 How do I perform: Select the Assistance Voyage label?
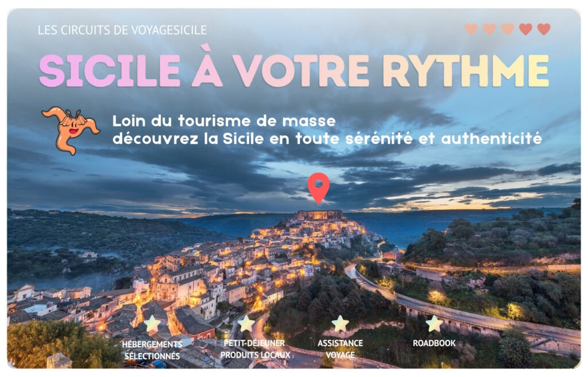(x=340, y=349)
